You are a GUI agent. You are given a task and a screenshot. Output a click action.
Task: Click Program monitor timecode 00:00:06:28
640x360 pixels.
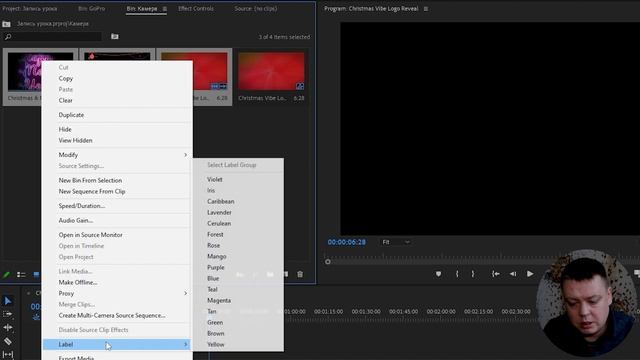coord(347,242)
